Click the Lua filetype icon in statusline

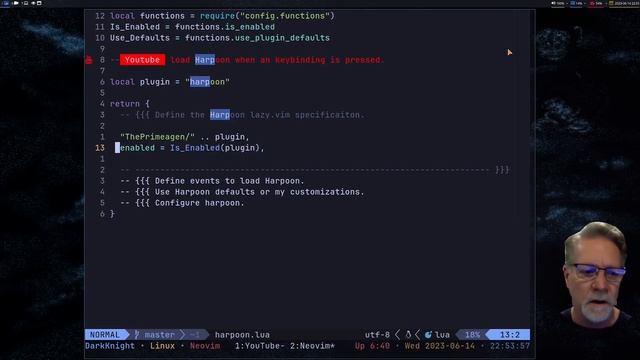[428, 335]
